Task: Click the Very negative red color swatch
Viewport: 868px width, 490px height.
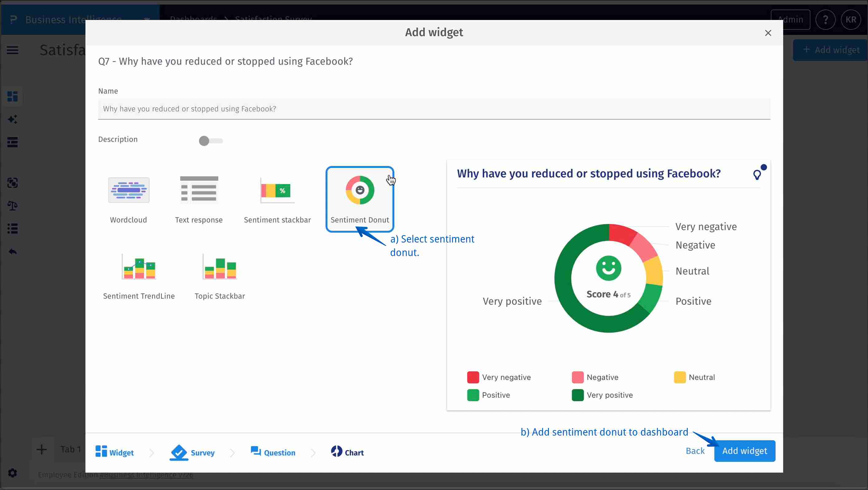Action: pyautogui.click(x=473, y=377)
